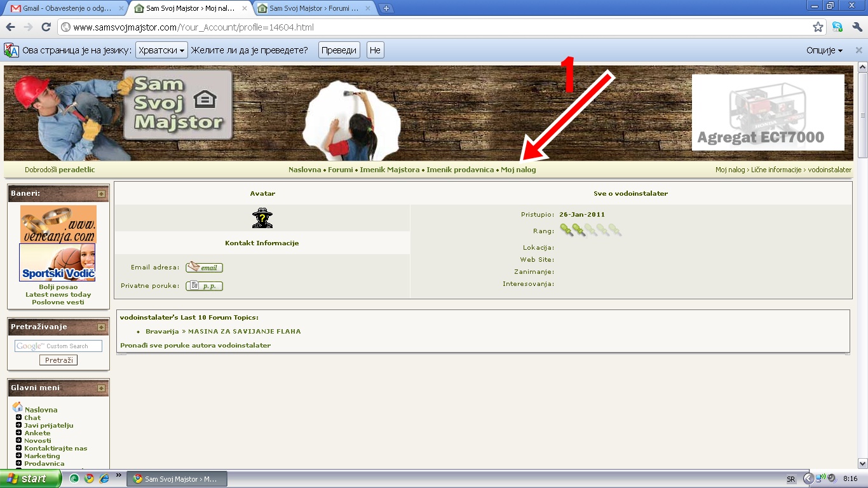Open Forumi in the navigation menu
868x488 pixels.
pos(340,170)
